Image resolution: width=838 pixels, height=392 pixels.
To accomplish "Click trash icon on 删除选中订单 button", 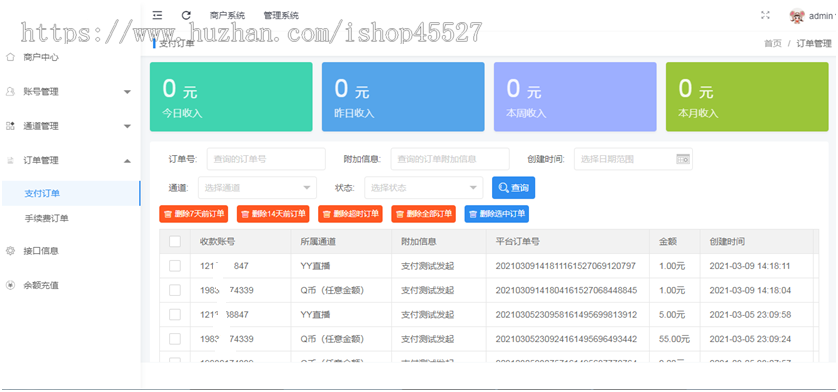I will pyautogui.click(x=472, y=214).
